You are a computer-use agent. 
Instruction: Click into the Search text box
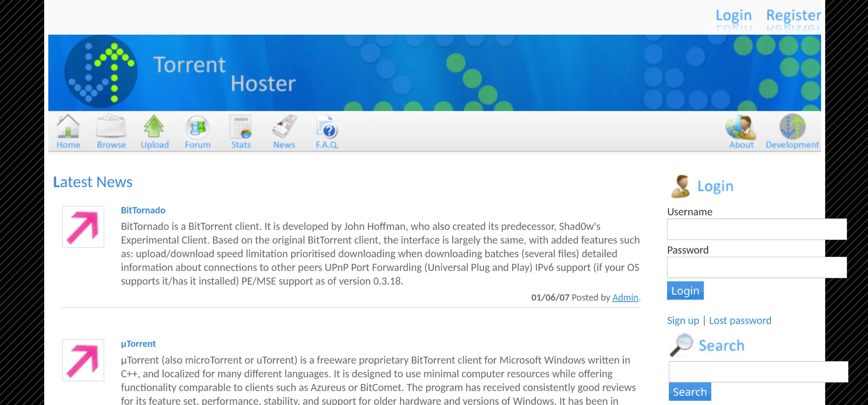pos(759,372)
